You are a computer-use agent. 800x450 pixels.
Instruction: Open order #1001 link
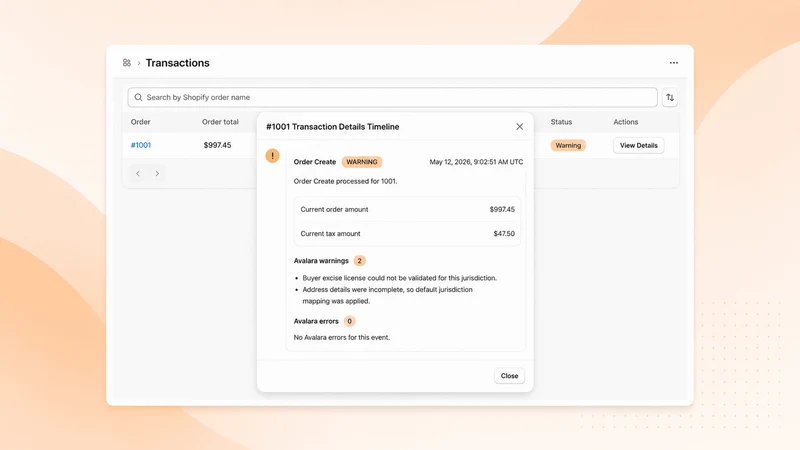[141, 145]
